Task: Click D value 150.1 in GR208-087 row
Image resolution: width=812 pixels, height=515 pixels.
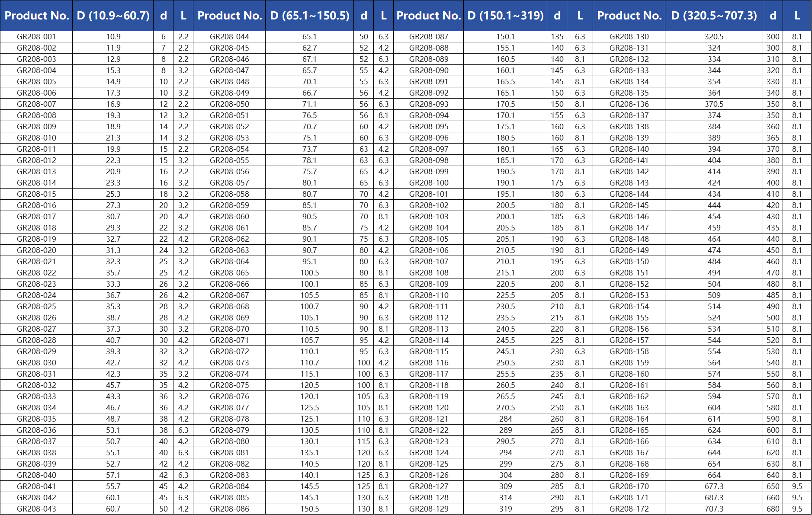Action: (x=505, y=37)
